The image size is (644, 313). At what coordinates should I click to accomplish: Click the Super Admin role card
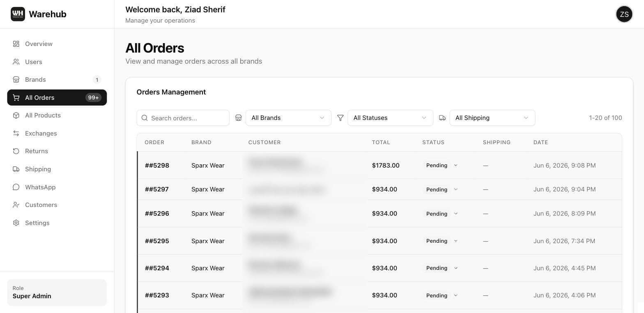[57, 292]
